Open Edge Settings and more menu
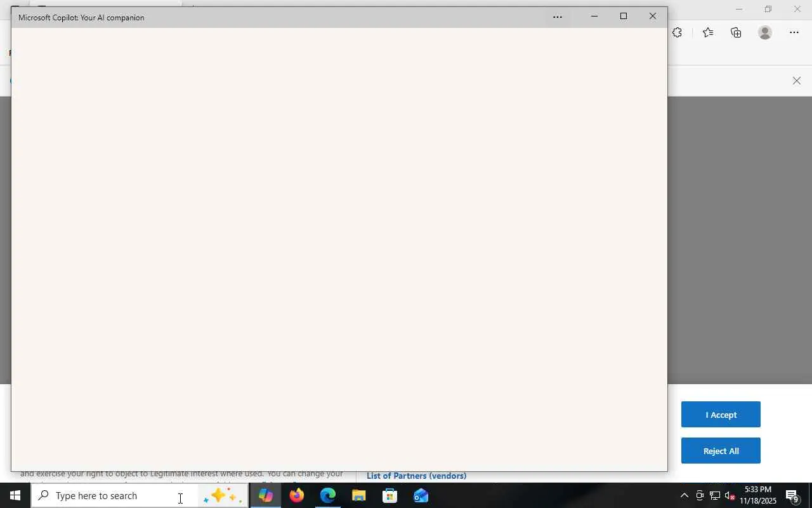 [x=794, y=32]
